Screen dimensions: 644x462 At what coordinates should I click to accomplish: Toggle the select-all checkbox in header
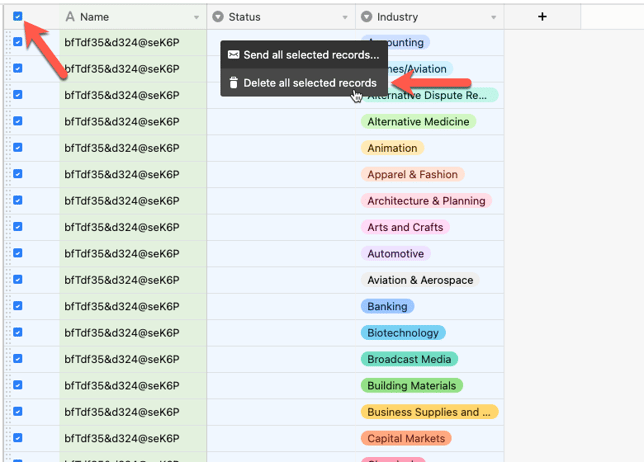[x=17, y=16]
